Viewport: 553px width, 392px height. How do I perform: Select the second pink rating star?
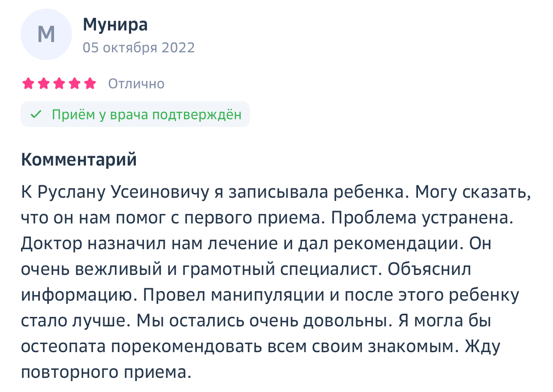click(x=44, y=83)
